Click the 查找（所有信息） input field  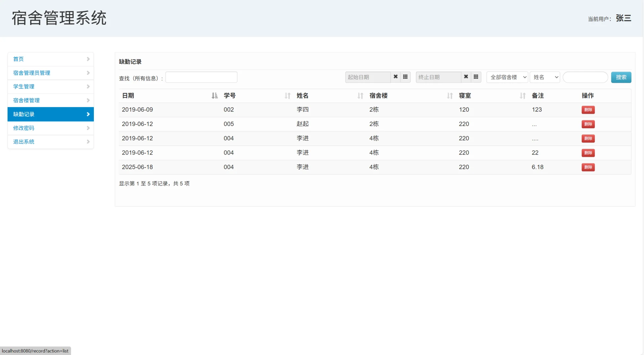point(201,77)
